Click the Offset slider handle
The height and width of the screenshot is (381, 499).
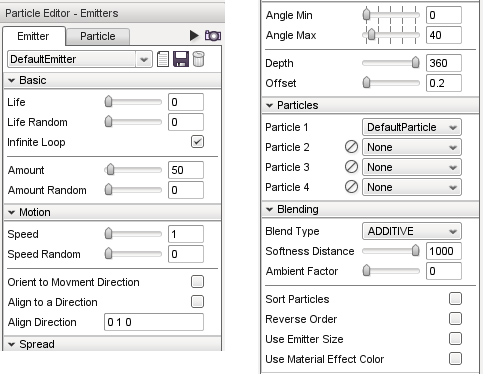(x=366, y=83)
